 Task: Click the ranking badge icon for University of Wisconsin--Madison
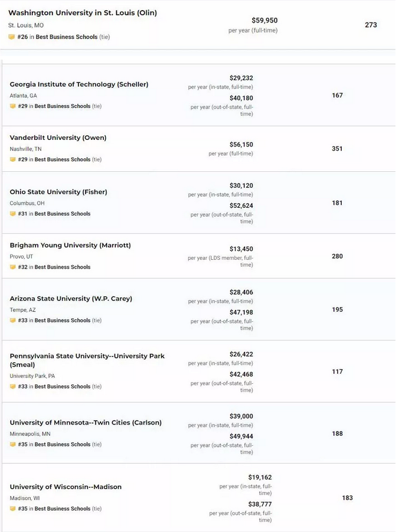[x=12, y=508]
